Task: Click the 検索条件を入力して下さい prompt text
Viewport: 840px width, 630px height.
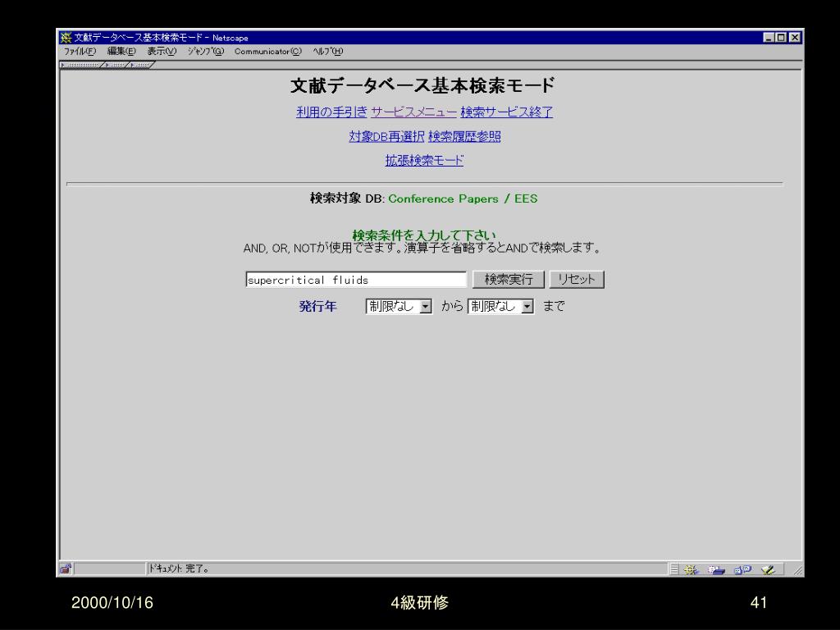Action: click(x=424, y=235)
